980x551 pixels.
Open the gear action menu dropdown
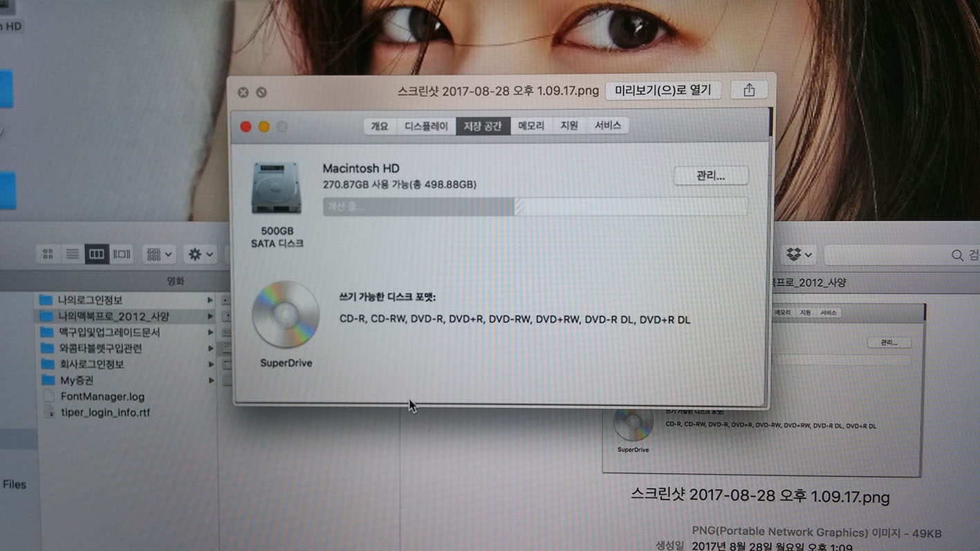tap(201, 254)
